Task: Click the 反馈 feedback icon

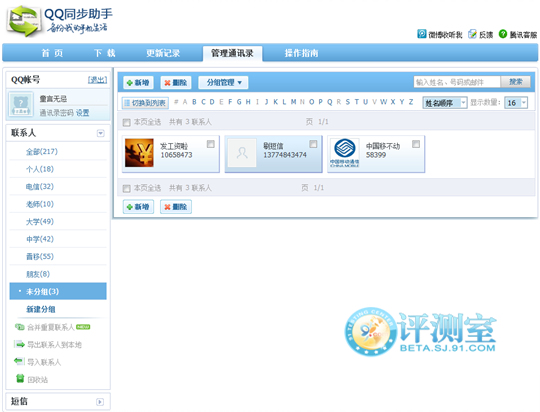Action: click(x=472, y=34)
